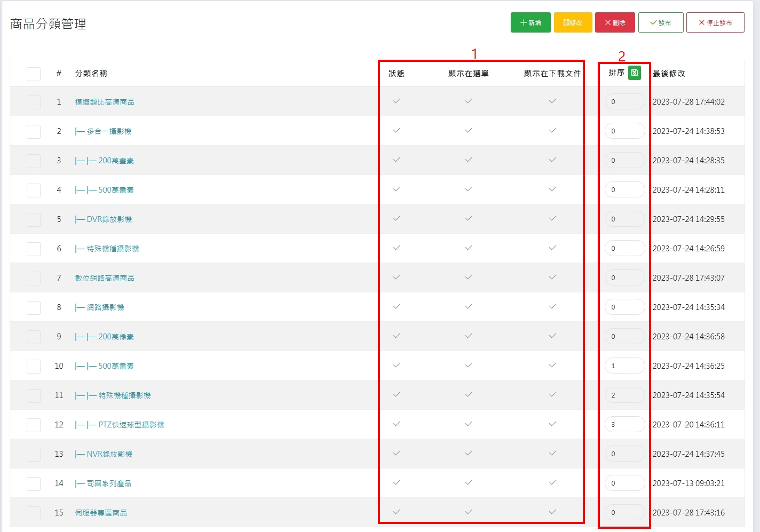Viewport: 760px width, 532px height.
Task: Open the 數位網路高清商品 category link
Action: coord(105,278)
